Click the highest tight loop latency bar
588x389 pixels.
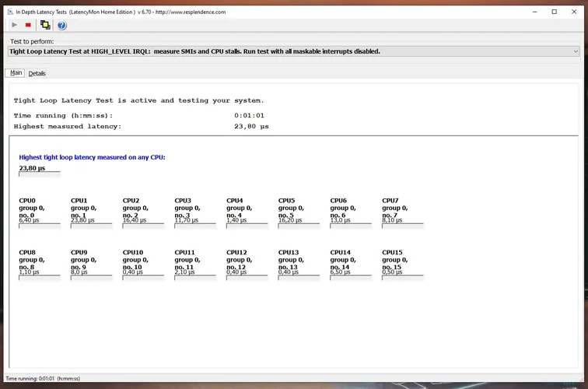click(39, 173)
